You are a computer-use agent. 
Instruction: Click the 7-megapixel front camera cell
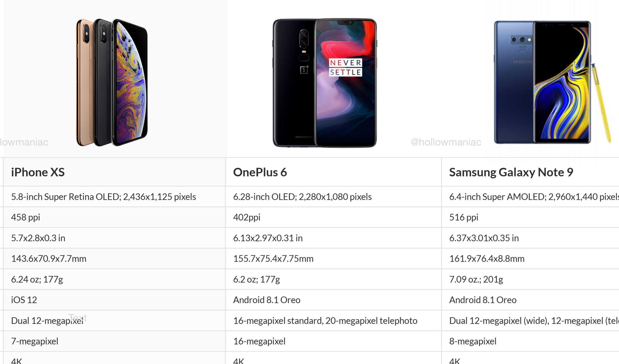click(35, 341)
